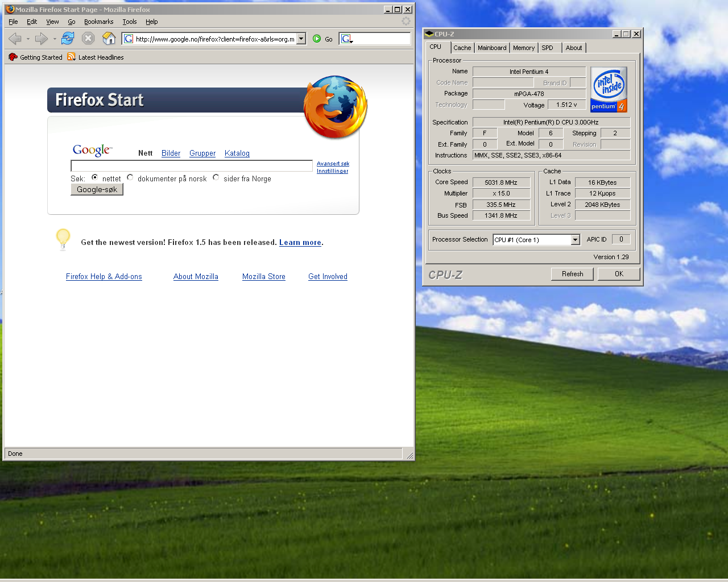Screen dimensions: 728x582
Task: Reload the page in Firefox
Action: [68, 39]
